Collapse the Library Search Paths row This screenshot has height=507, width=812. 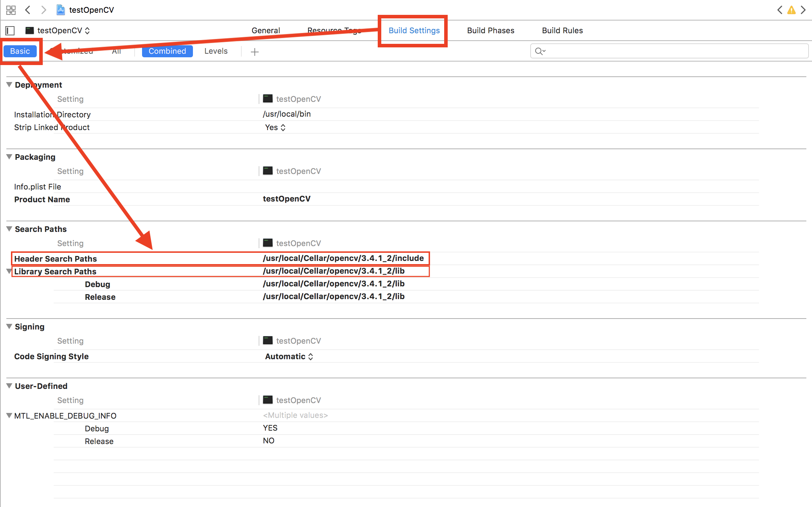(9, 271)
